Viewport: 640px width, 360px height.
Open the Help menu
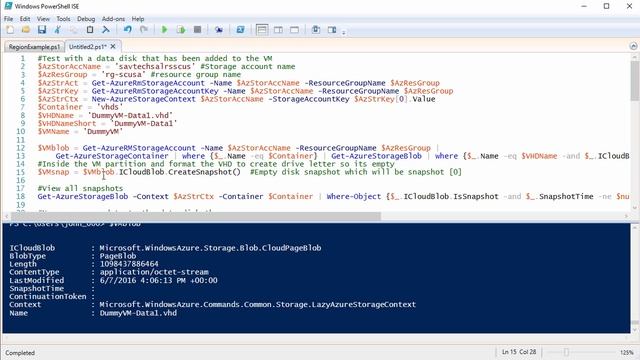pyautogui.click(x=138, y=19)
